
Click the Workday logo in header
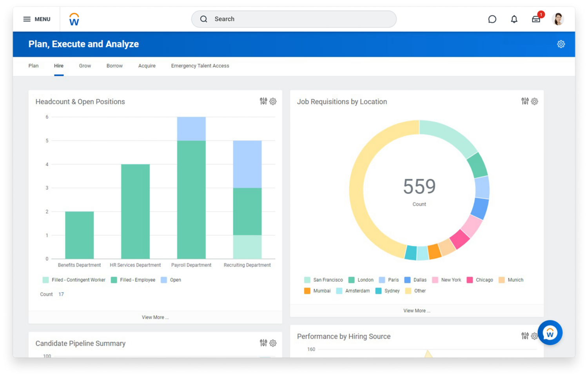(x=74, y=19)
